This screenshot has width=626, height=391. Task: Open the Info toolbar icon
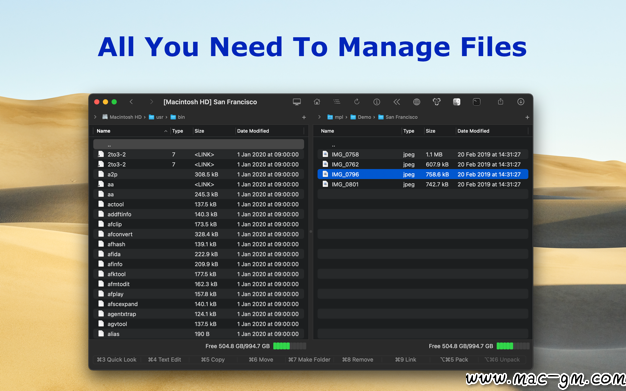pyautogui.click(x=376, y=102)
